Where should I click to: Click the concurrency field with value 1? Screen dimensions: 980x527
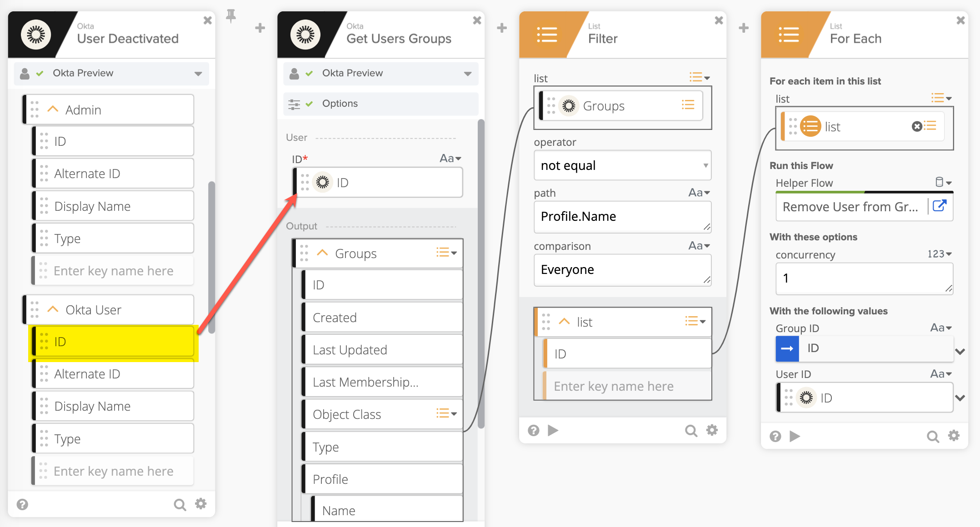(x=864, y=278)
